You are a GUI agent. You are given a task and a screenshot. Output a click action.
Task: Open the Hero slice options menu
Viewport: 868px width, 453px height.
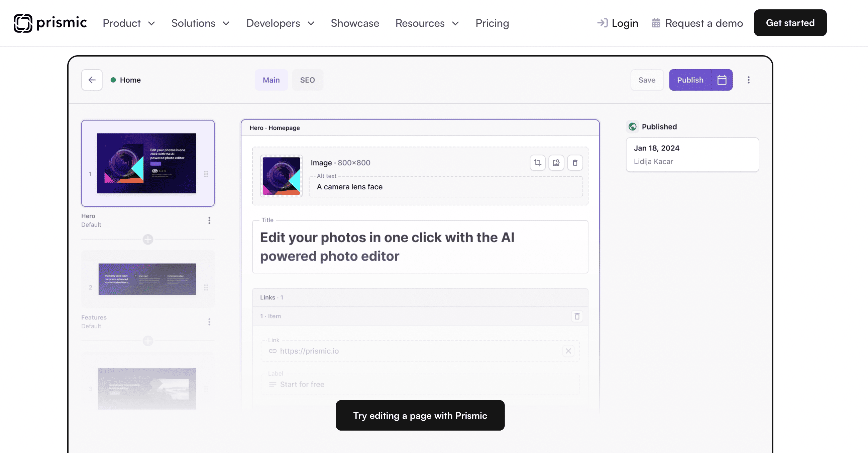point(209,220)
